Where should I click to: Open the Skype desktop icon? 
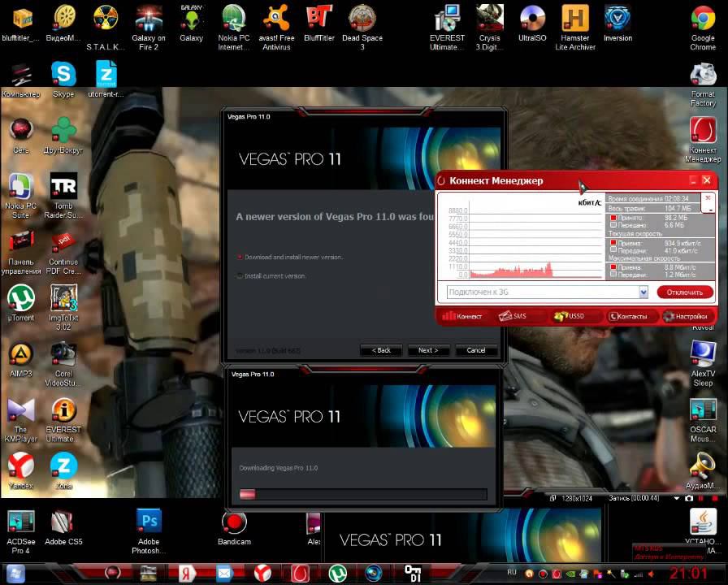63,80
